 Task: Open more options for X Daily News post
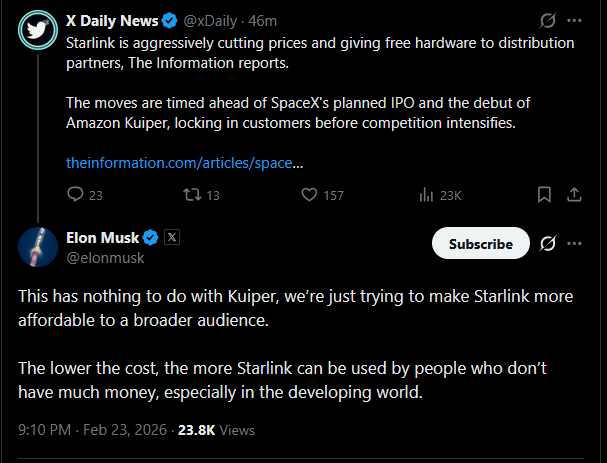click(x=575, y=20)
